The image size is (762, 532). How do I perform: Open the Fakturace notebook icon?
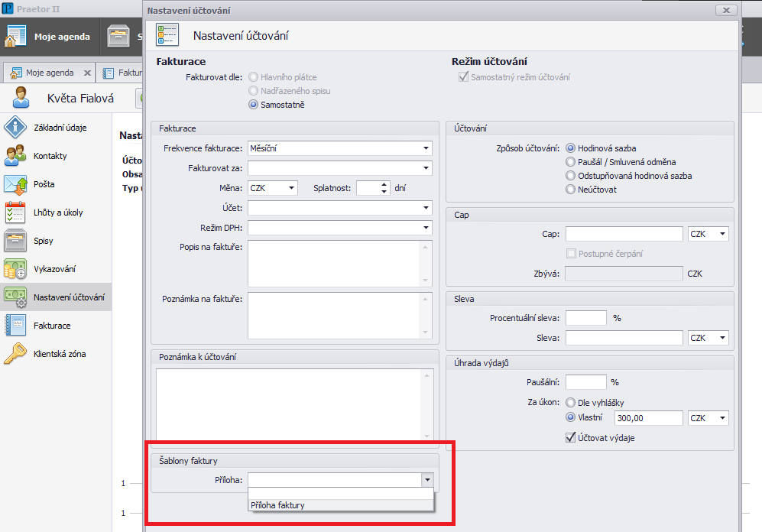[16, 326]
